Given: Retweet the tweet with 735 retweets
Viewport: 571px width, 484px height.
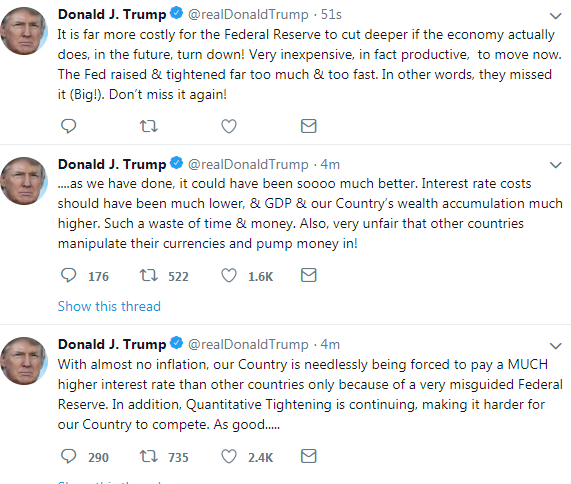Looking at the screenshot, I should tap(149, 456).
